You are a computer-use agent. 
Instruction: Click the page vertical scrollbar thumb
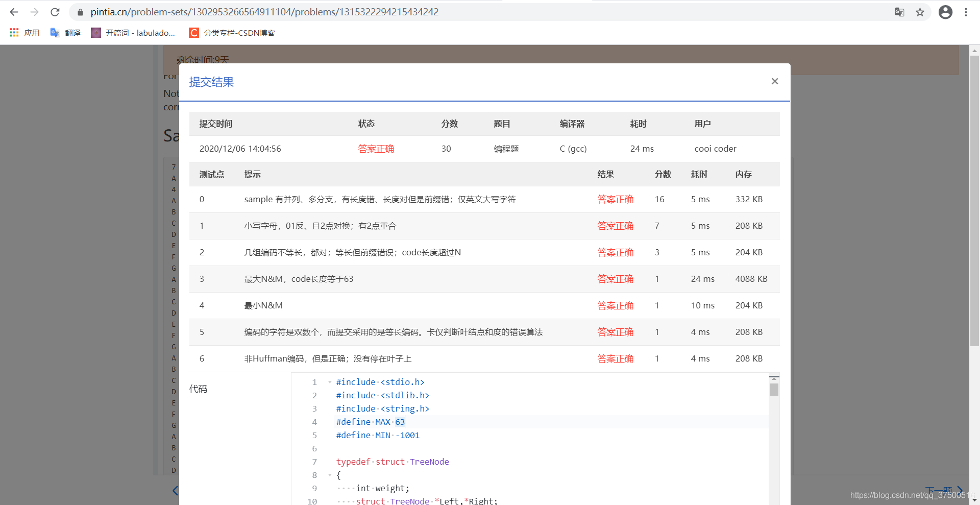pyautogui.click(x=974, y=201)
